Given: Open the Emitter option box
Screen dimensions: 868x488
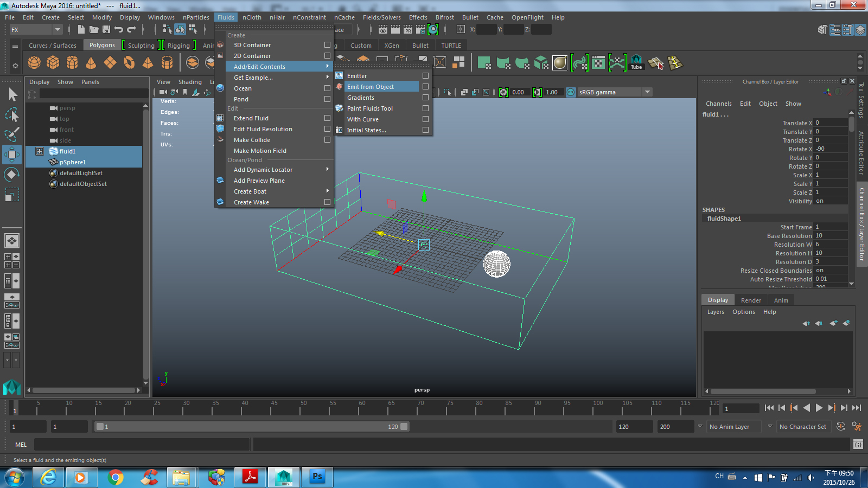Looking at the screenshot, I should (x=425, y=75).
